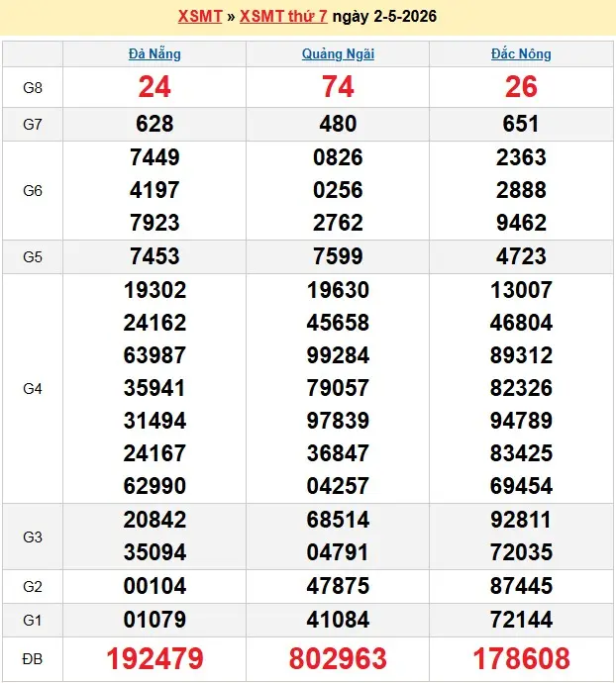Screen dimensions: 616x683
Task: Click G7 number 628
Action: pos(154,124)
